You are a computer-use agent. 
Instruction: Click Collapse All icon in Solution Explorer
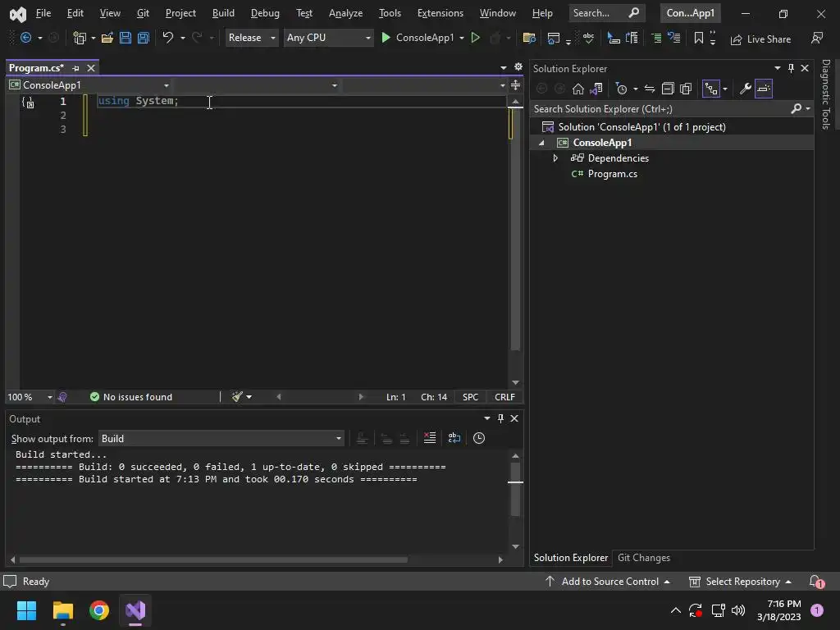point(668,89)
